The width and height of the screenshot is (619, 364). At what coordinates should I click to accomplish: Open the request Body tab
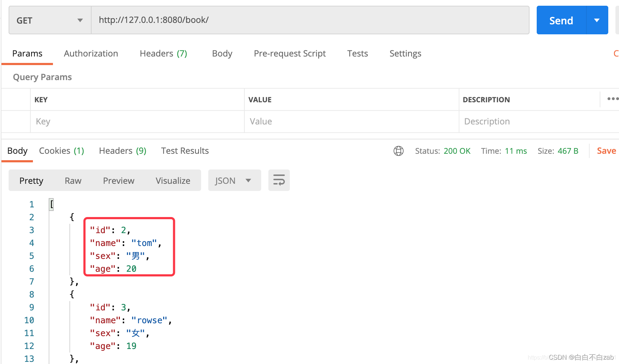[x=222, y=54]
